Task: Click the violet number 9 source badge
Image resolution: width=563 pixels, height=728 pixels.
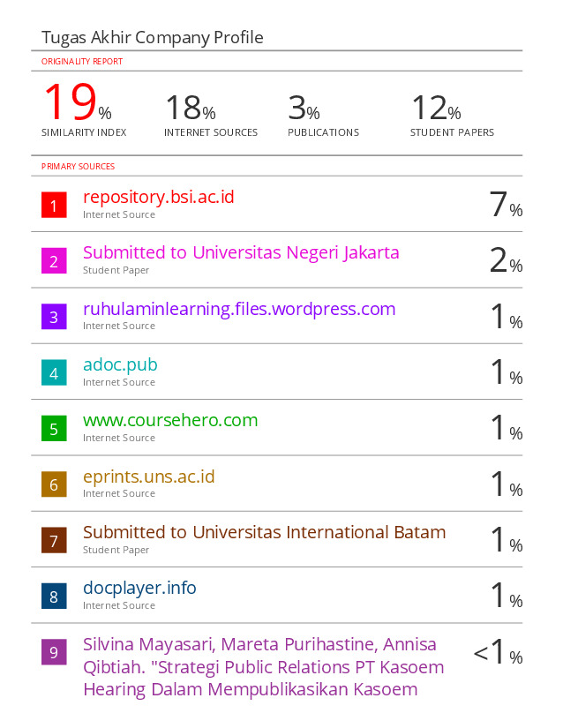Action: point(54,652)
